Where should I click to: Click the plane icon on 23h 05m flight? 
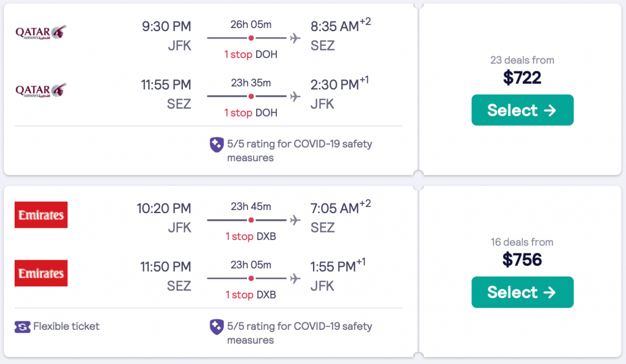[296, 278]
